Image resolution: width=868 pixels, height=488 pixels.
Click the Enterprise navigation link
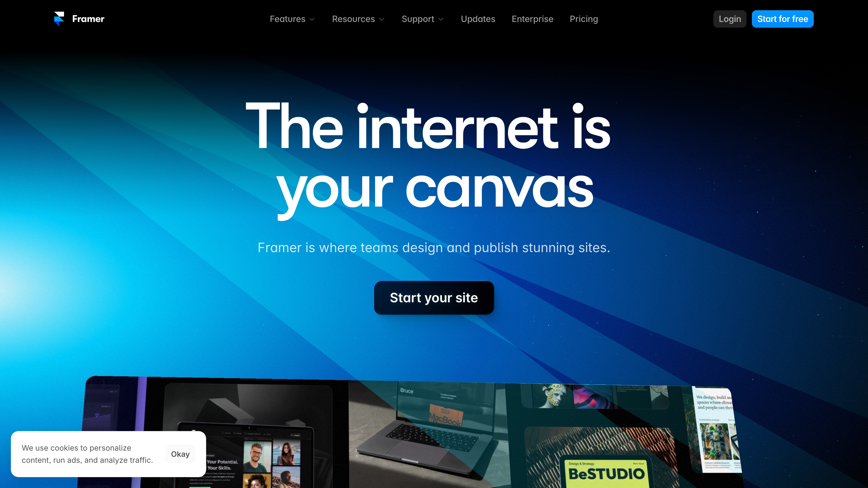click(x=532, y=19)
